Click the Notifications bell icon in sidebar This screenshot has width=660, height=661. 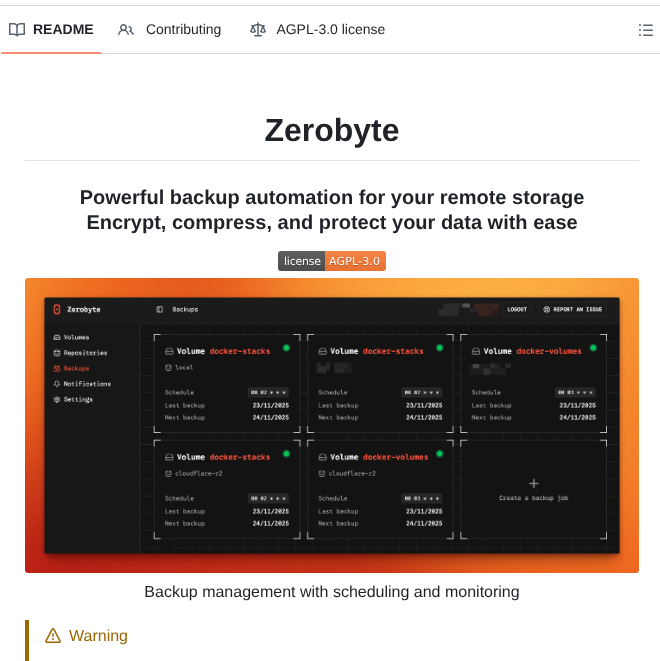[x=57, y=384]
